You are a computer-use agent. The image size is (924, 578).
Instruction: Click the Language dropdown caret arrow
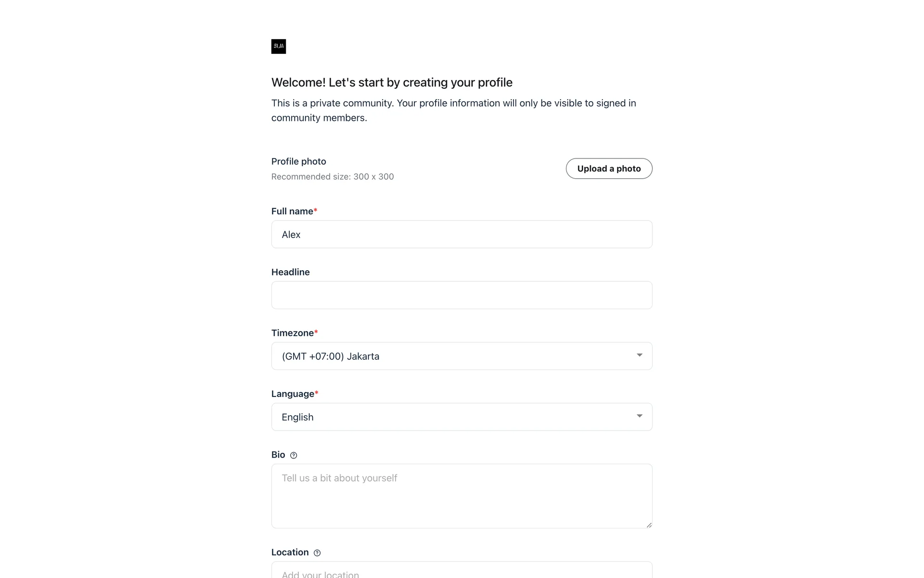tap(640, 416)
